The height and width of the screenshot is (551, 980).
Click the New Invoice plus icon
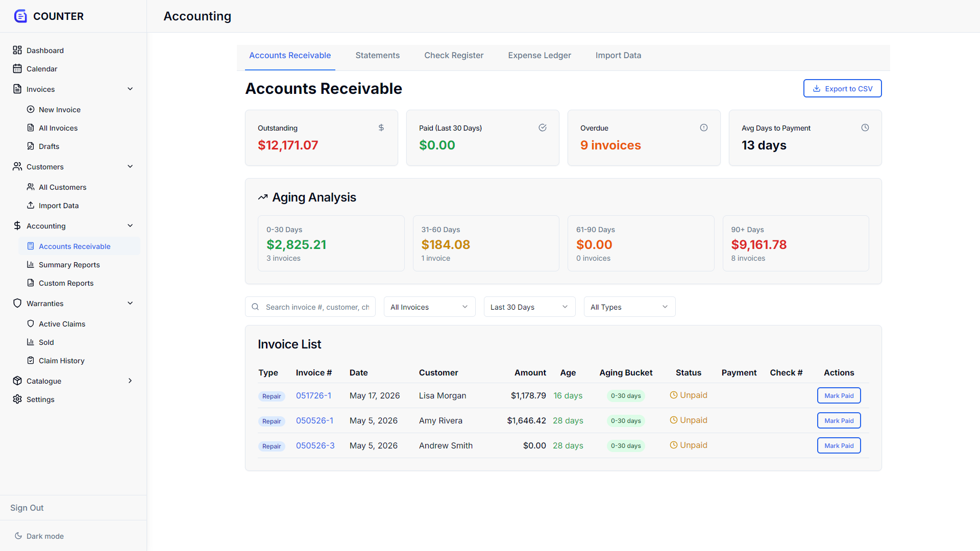31,109
